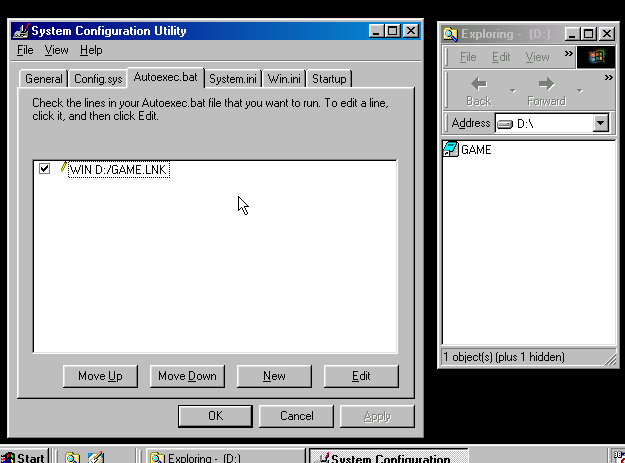Expand the Explorer toolbar overflow chevron
This screenshot has height=463, width=625.
point(608,77)
